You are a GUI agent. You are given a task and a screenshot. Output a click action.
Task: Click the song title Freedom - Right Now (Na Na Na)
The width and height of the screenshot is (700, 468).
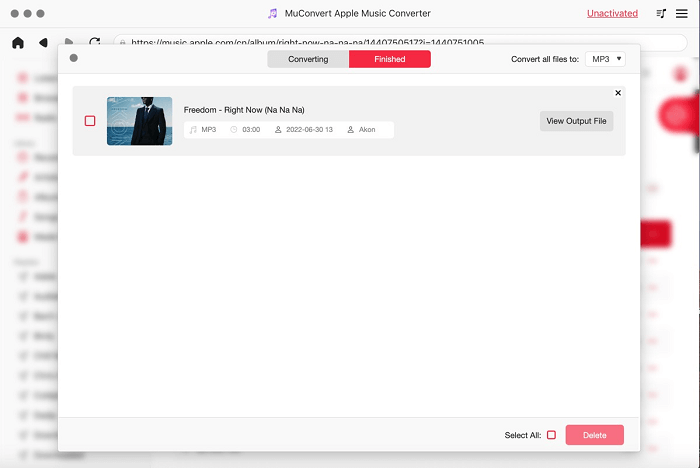244,110
